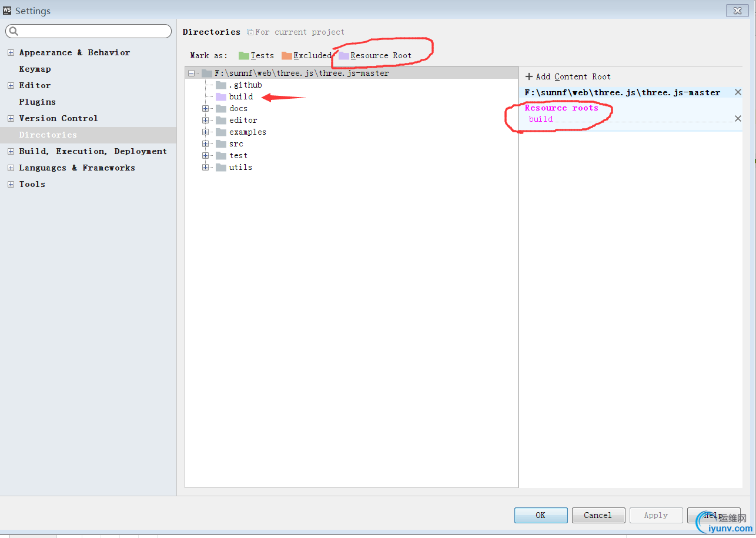756x538 pixels.
Task: Expand the examples folder
Action: click(x=205, y=132)
